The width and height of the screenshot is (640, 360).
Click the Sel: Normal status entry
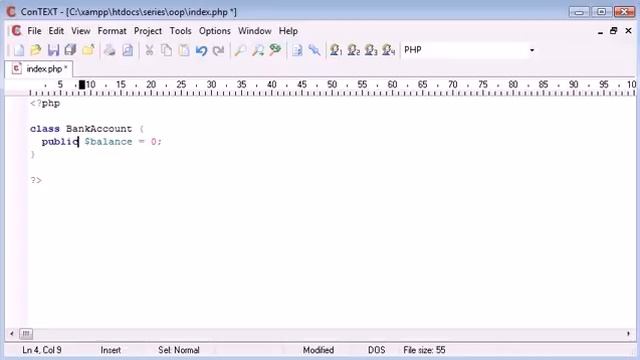tap(179, 350)
